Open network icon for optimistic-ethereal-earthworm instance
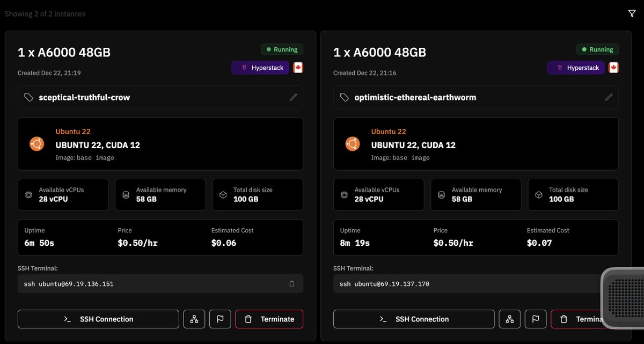This screenshot has height=344, width=644. pos(510,319)
